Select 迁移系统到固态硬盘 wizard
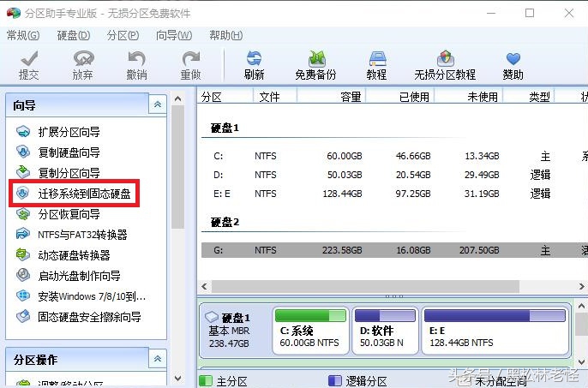This screenshot has height=388, width=588. tap(74, 194)
